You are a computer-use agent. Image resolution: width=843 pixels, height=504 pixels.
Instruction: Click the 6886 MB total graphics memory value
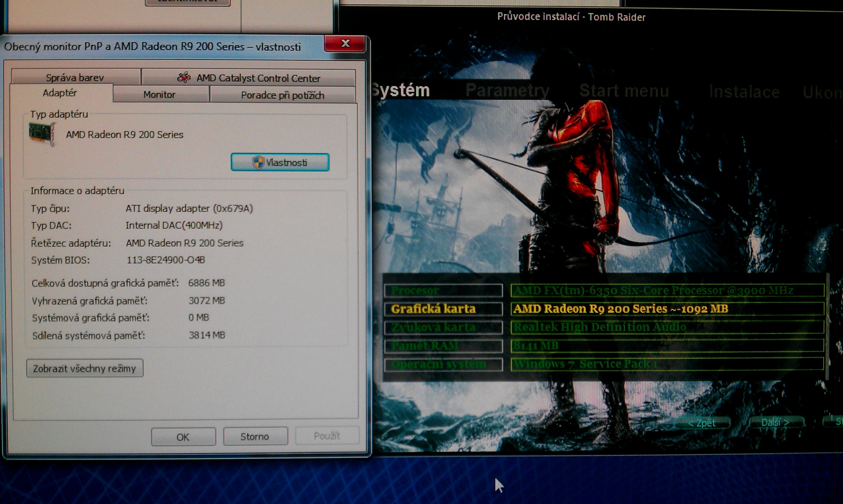(207, 283)
